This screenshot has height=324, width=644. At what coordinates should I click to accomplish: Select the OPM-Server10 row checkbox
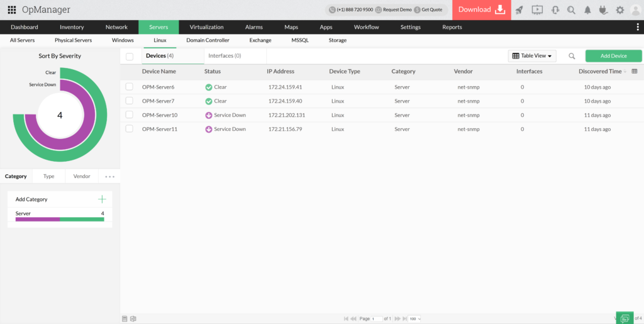point(129,115)
